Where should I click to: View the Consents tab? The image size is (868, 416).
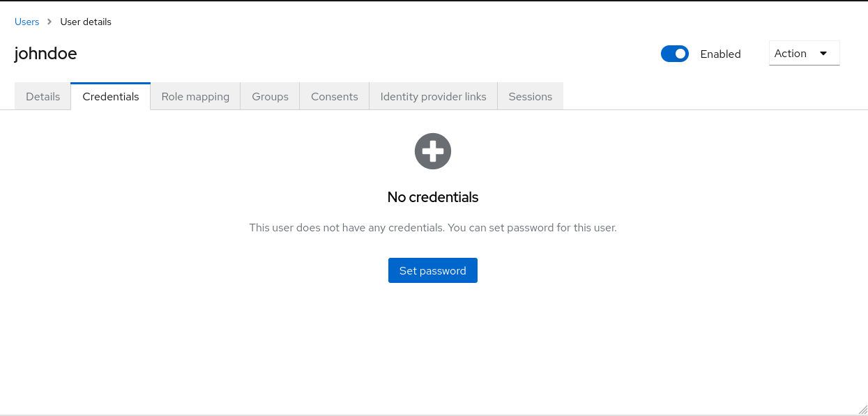pyautogui.click(x=334, y=96)
